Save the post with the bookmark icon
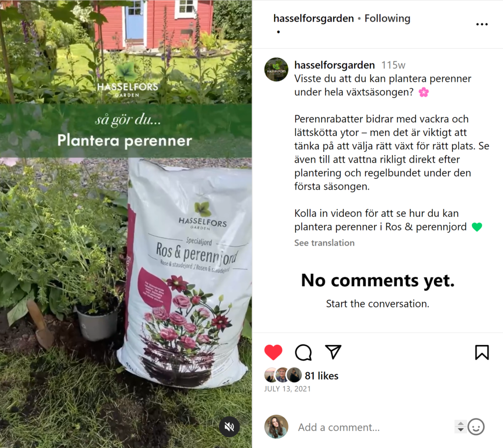The height and width of the screenshot is (448, 503). 482,352
